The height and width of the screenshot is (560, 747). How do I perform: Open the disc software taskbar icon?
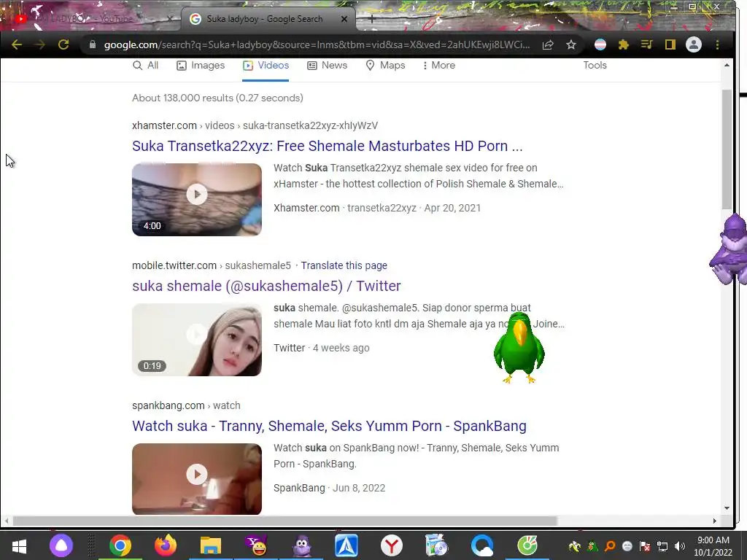pyautogui.click(x=436, y=545)
